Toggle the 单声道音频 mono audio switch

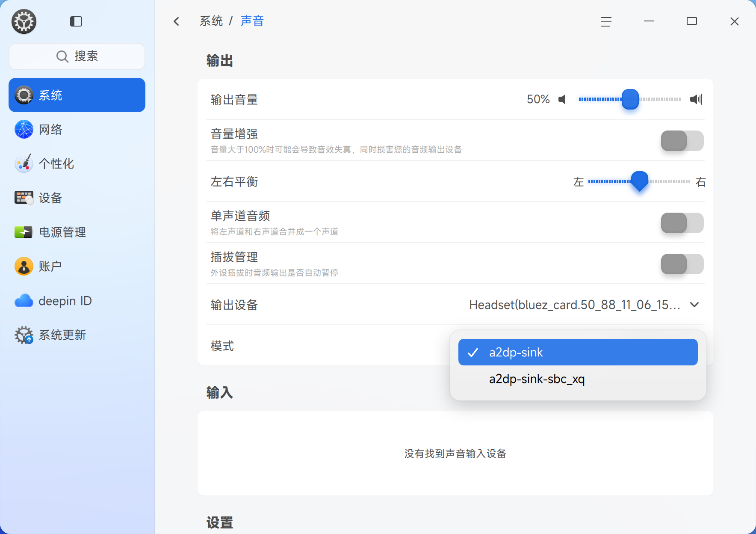682,223
